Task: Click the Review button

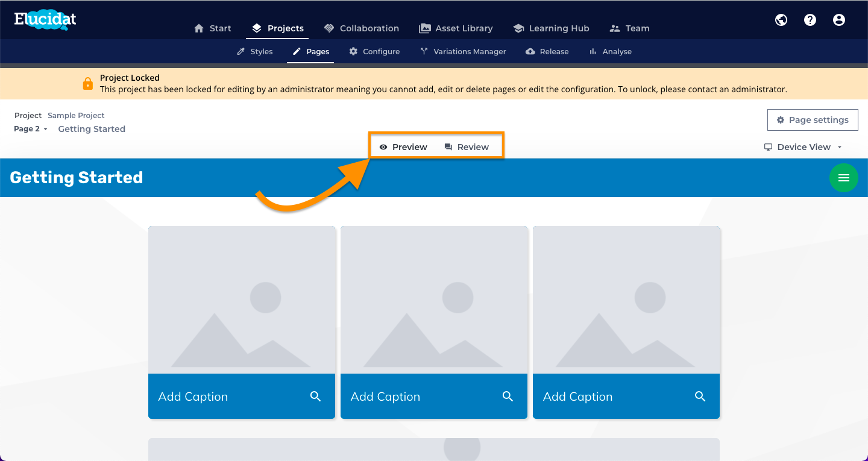Action: coord(467,147)
